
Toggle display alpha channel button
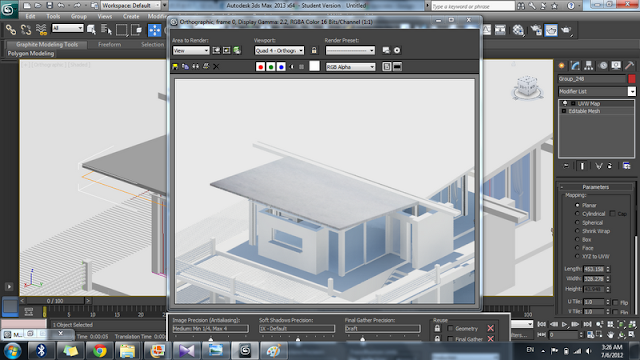pyautogui.click(x=291, y=67)
